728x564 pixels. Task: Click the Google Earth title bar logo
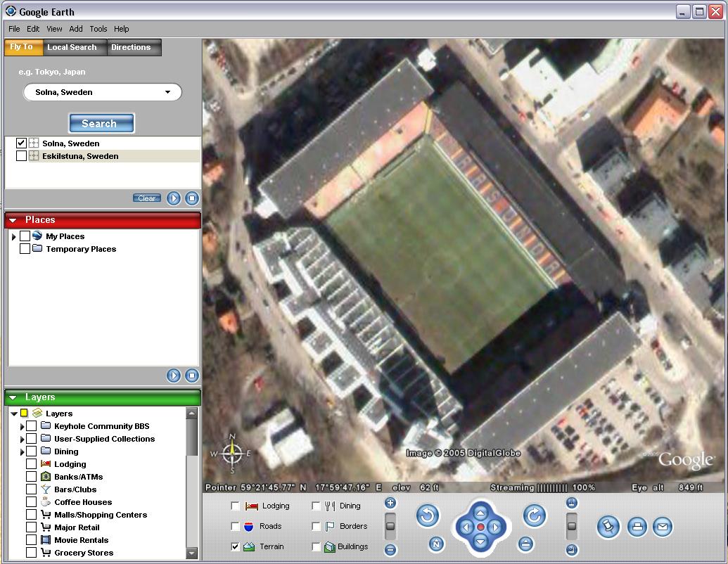11,11
